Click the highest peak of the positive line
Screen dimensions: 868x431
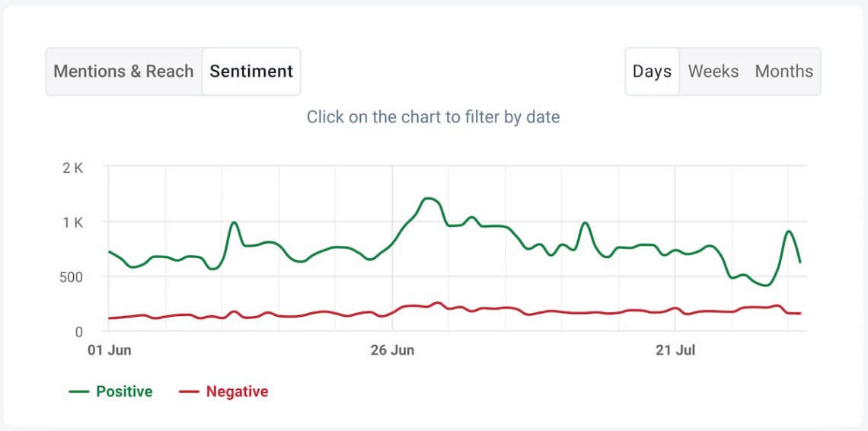click(429, 198)
